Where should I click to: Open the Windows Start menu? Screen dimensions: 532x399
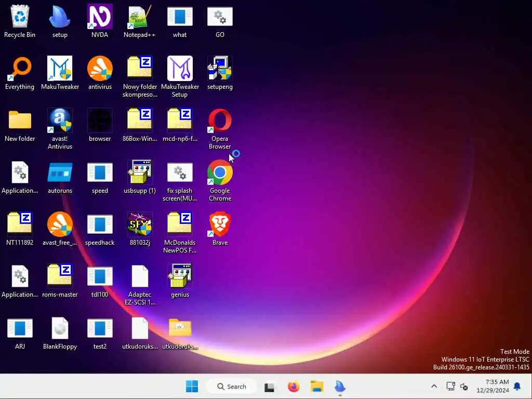[192, 386]
